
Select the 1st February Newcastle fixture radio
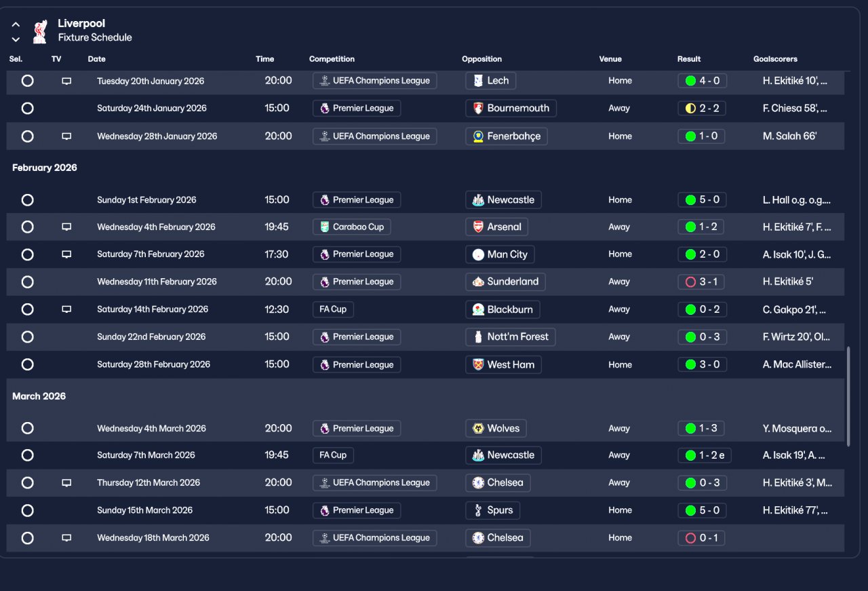coord(27,200)
